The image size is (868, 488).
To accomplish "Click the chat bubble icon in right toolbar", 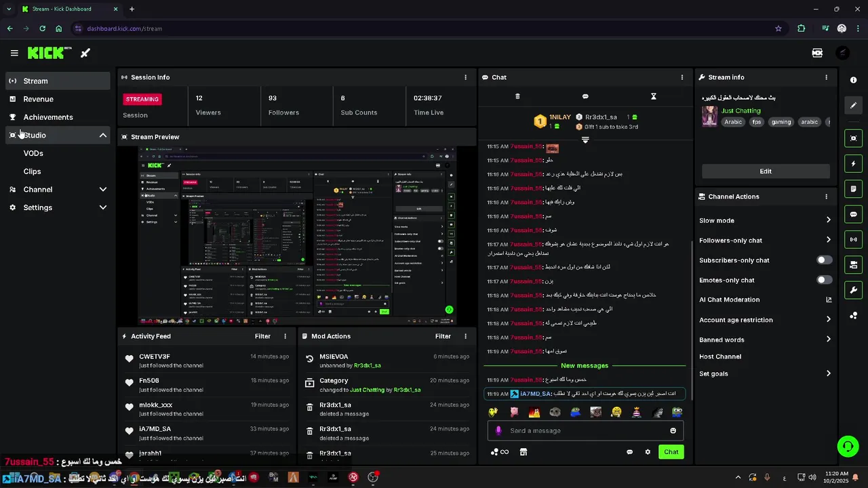I will (853, 214).
